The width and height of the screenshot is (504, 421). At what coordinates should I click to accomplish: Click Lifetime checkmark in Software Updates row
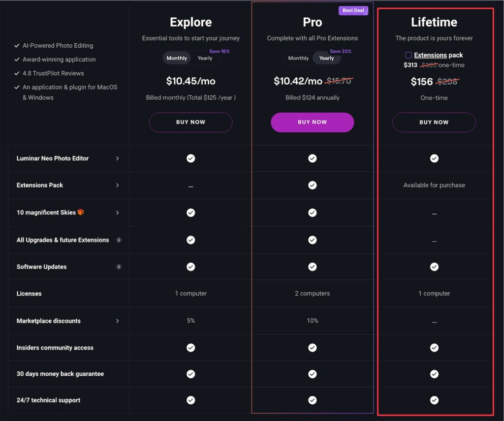[434, 267]
